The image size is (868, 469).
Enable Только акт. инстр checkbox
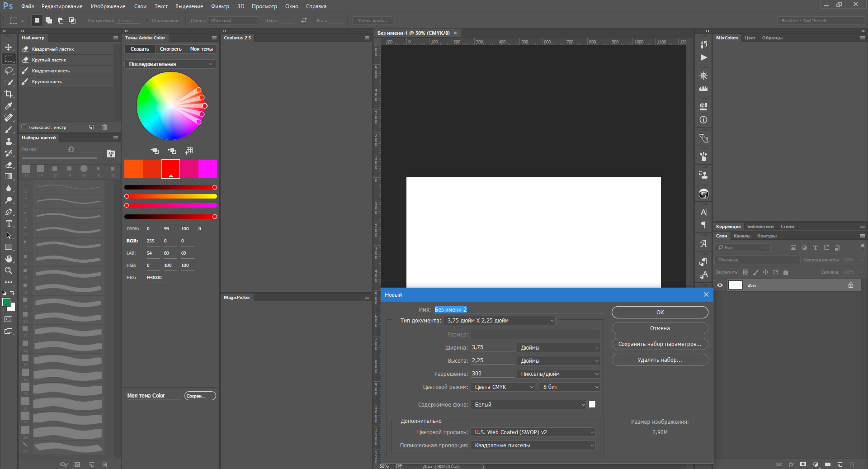(x=24, y=128)
